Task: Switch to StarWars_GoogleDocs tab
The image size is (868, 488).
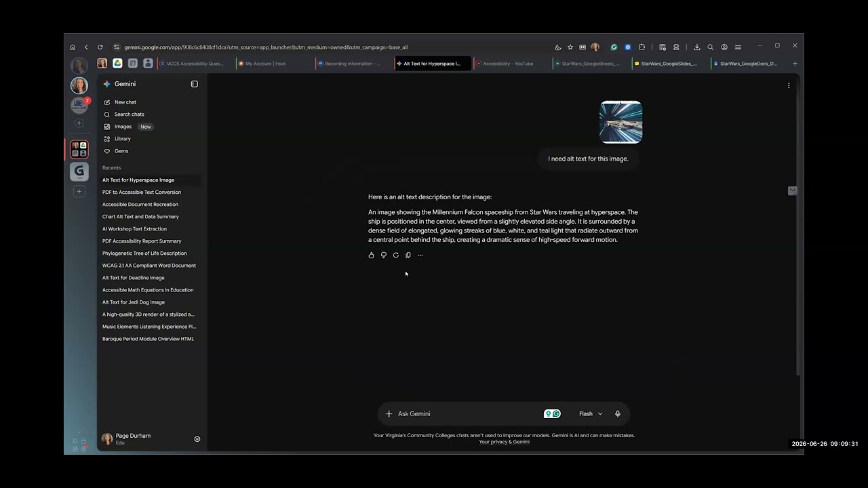Action: point(748,64)
